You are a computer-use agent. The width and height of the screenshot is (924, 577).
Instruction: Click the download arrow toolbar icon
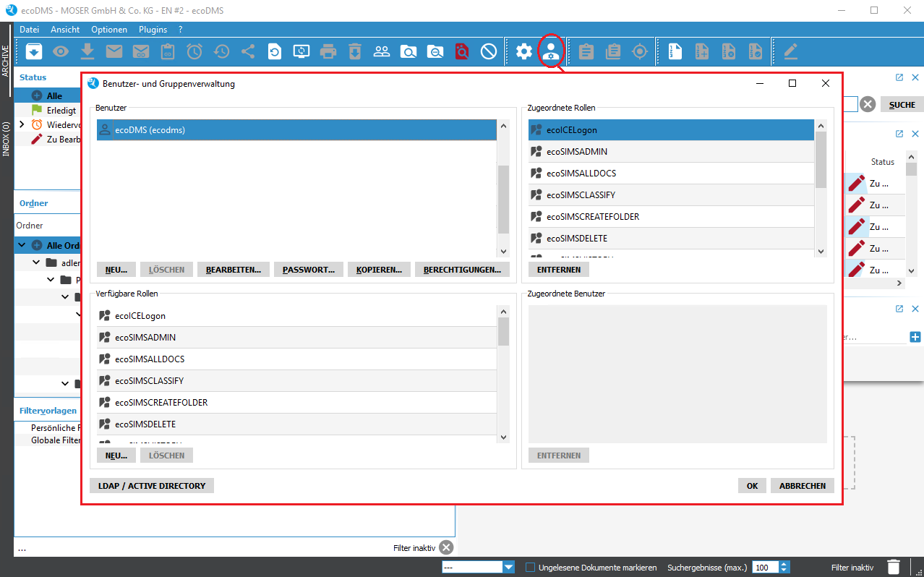pos(87,51)
